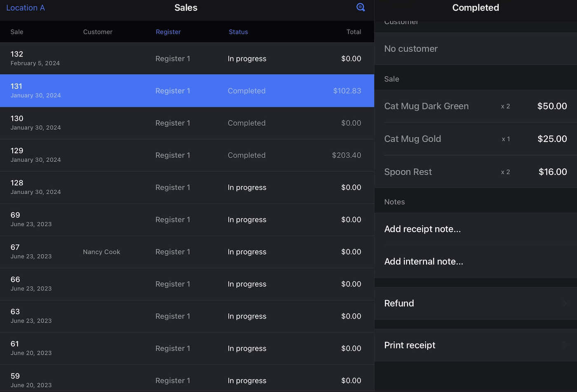
Task: Open sale 129 totaling $203.40
Action: point(187,155)
